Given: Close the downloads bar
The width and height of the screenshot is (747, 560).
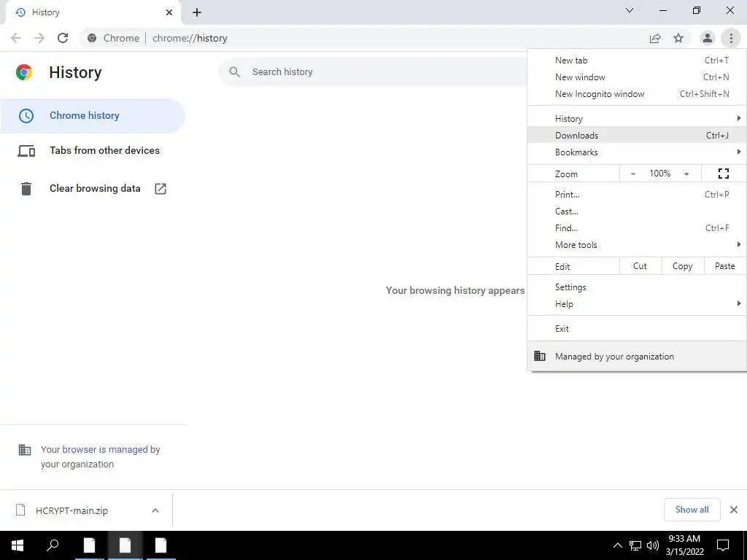Looking at the screenshot, I should click(734, 510).
